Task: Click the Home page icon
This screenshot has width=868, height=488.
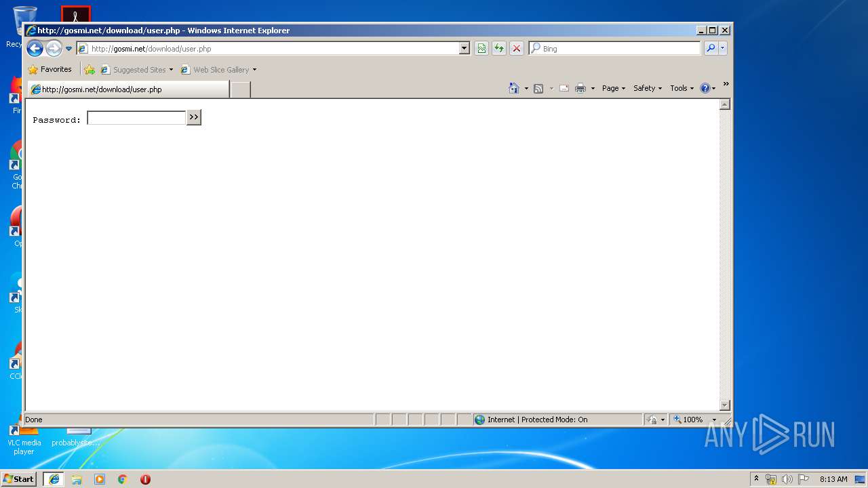Action: (514, 88)
